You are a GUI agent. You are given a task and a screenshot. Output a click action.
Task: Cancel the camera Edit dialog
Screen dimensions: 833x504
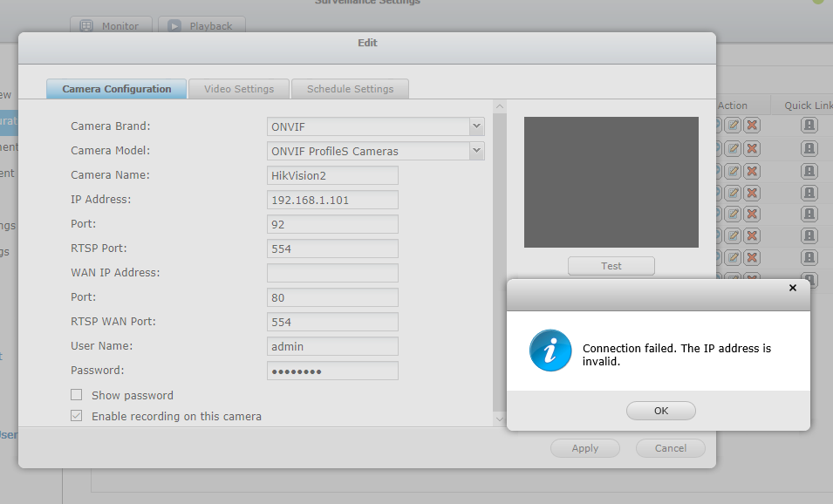coord(670,448)
